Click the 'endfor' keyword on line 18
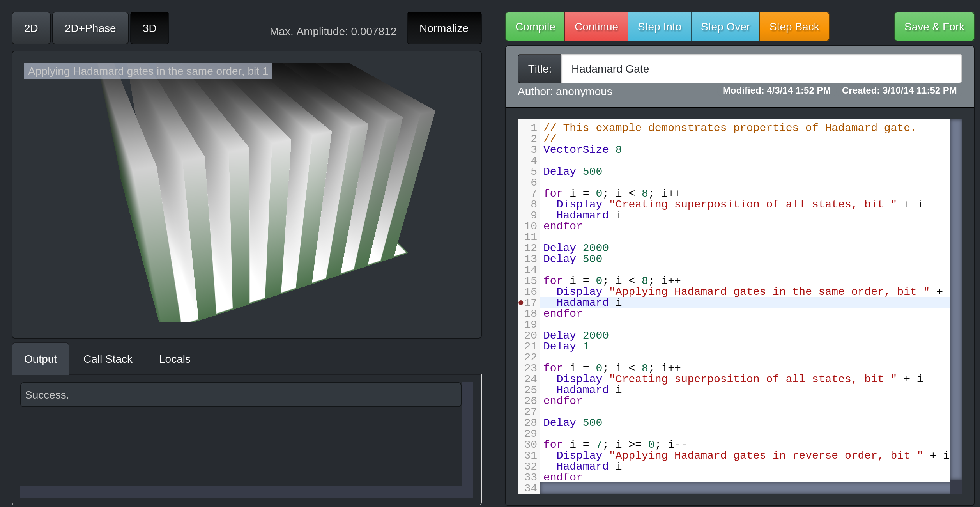The height and width of the screenshot is (507, 980). [x=563, y=314]
